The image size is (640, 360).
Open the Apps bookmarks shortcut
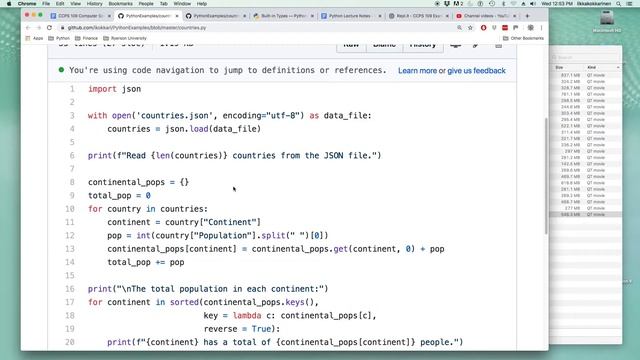click(x=34, y=38)
